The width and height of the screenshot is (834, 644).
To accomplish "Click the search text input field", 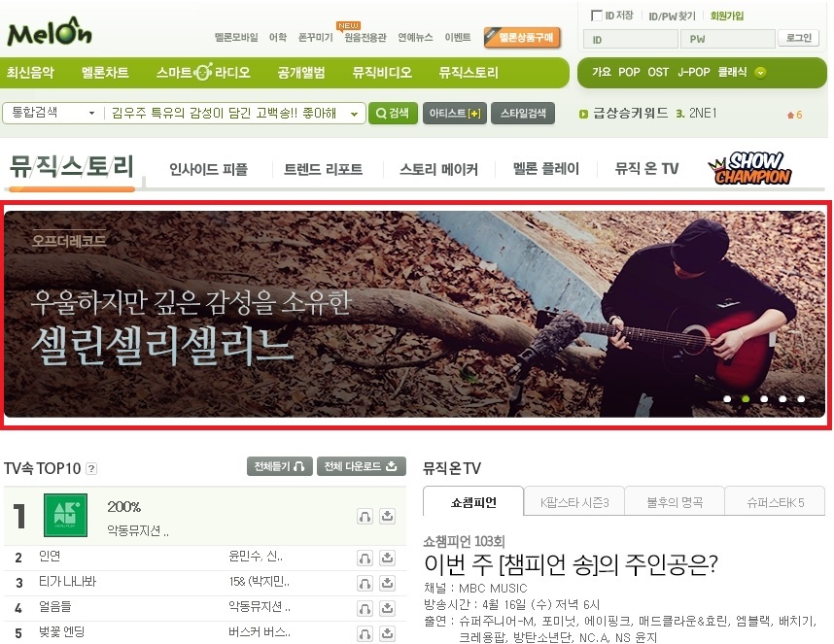I will pos(224,114).
